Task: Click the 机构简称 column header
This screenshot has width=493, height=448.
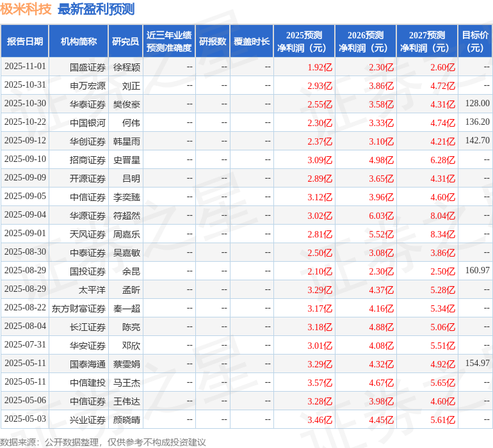Action: (x=79, y=42)
